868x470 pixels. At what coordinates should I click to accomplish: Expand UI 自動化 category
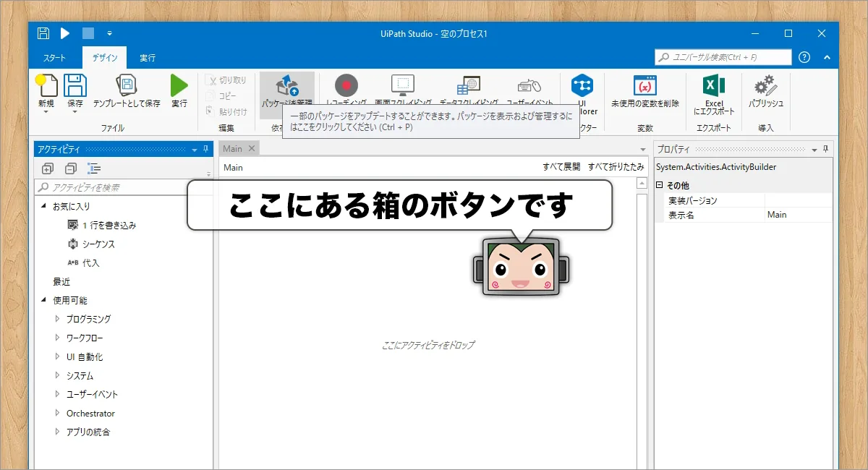(x=58, y=356)
